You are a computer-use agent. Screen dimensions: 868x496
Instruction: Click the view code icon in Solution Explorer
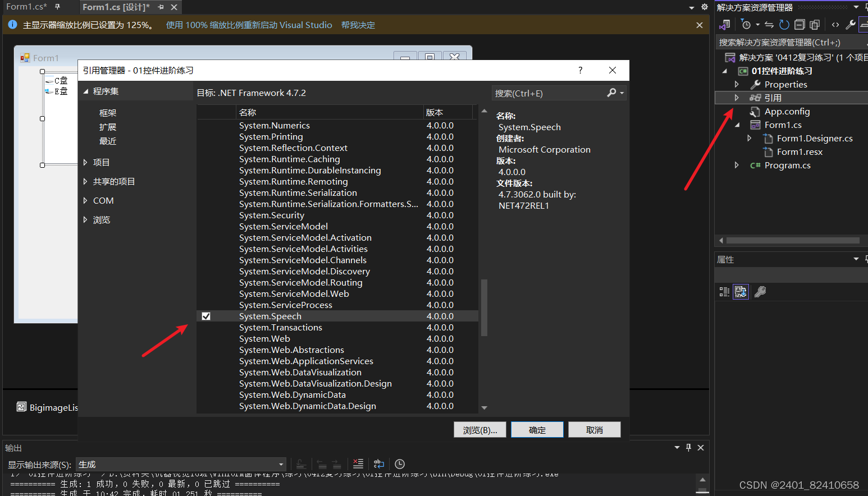(835, 25)
